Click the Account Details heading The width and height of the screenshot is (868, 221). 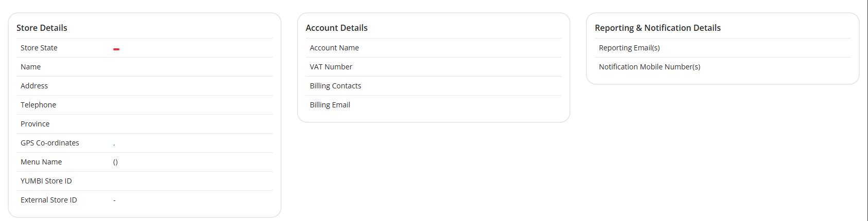337,28
